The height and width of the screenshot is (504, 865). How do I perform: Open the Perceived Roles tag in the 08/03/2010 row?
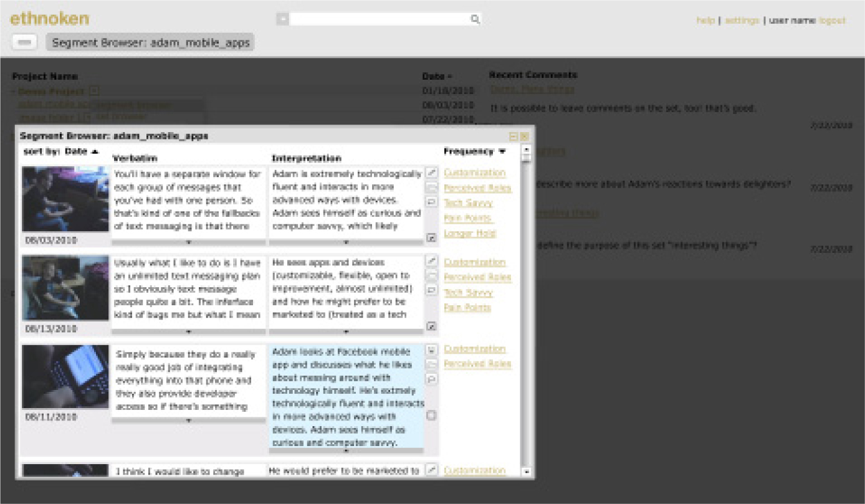(478, 188)
